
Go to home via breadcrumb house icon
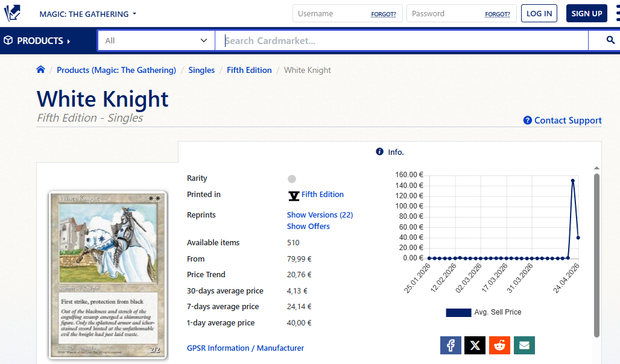(x=40, y=69)
